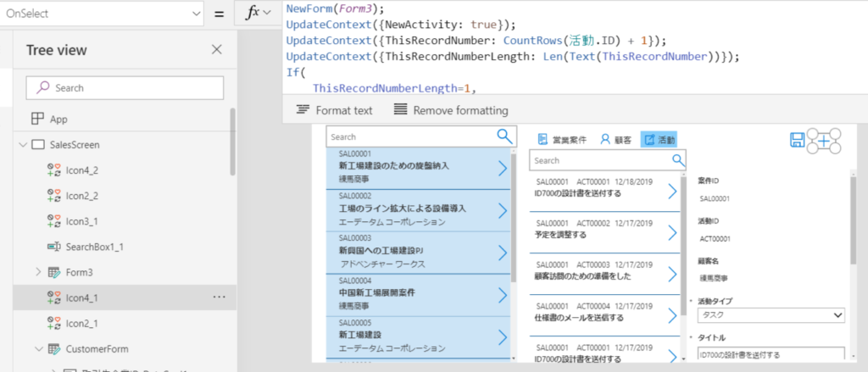Switch to 顧客 tab
The image size is (868, 372).
[615, 140]
